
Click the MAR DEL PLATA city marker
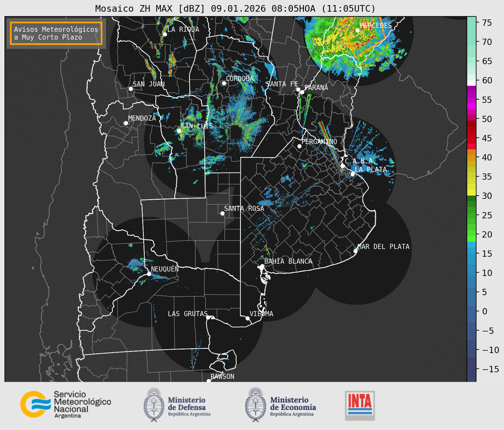pyautogui.click(x=356, y=251)
